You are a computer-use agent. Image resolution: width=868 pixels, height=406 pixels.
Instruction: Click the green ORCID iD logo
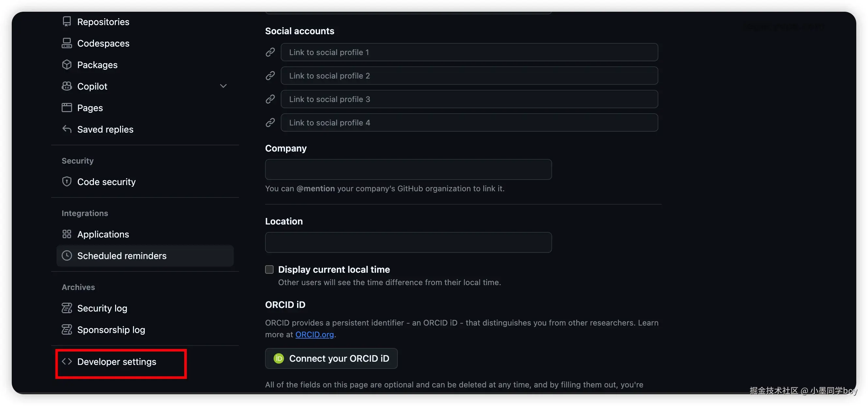279,358
